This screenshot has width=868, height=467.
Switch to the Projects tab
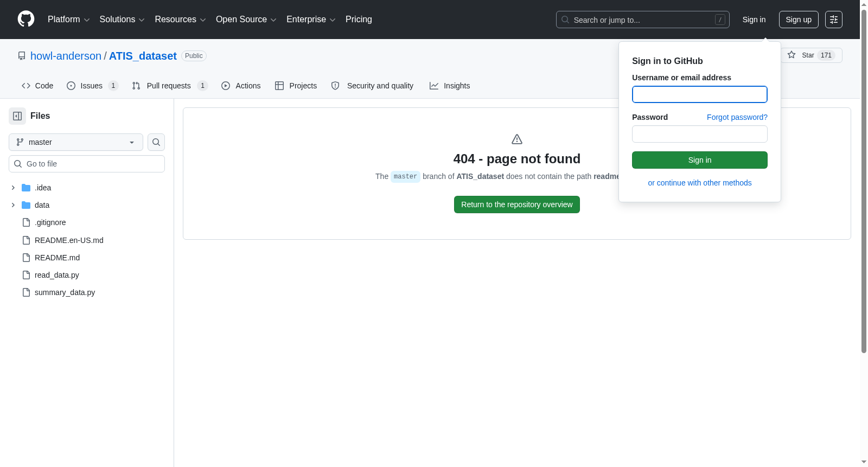[296, 86]
